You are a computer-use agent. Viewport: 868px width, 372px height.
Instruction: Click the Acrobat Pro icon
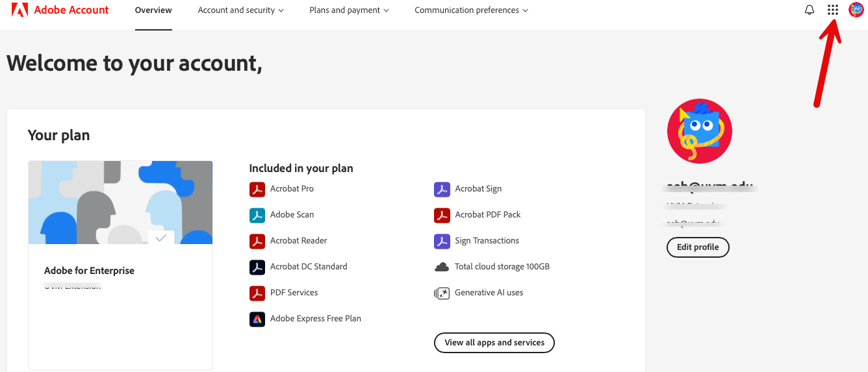[257, 189]
